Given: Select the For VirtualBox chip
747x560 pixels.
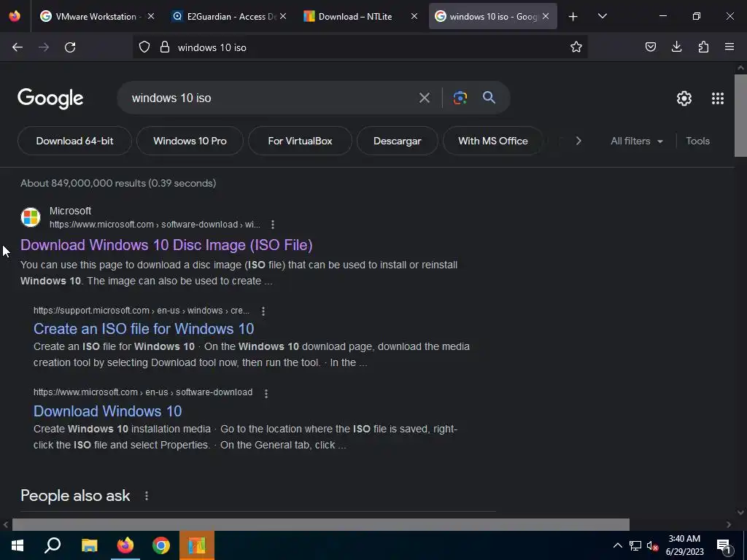Looking at the screenshot, I should click(300, 141).
